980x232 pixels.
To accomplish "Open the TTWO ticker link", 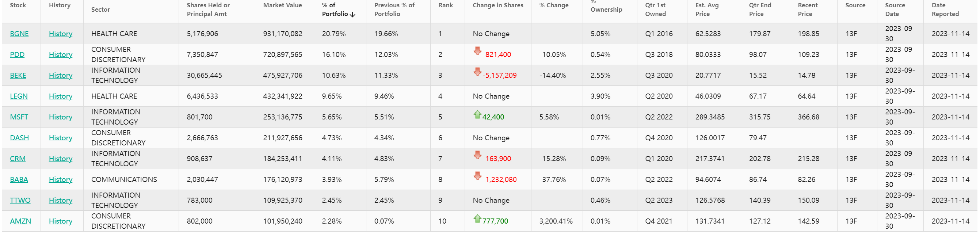I will 20,200.
